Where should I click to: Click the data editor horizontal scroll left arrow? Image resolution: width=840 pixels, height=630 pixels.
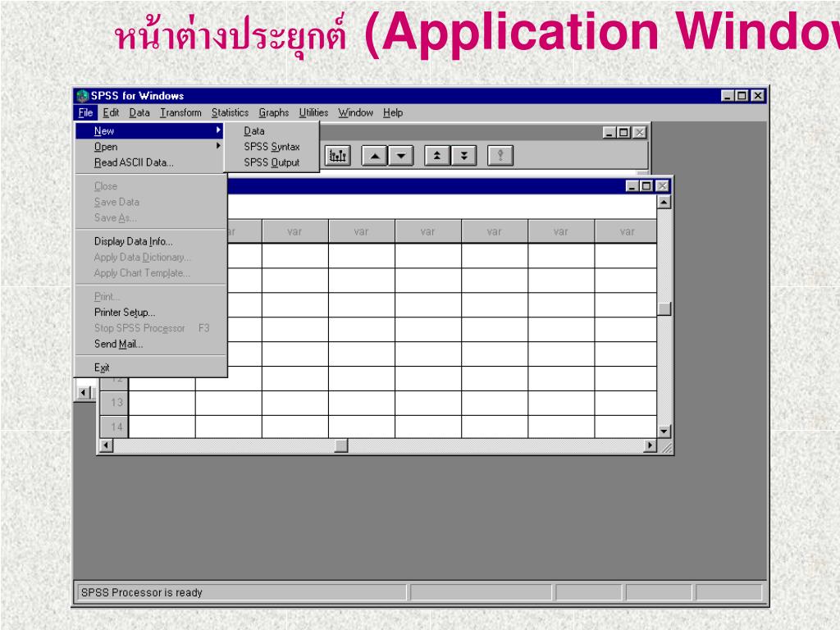[x=106, y=445]
